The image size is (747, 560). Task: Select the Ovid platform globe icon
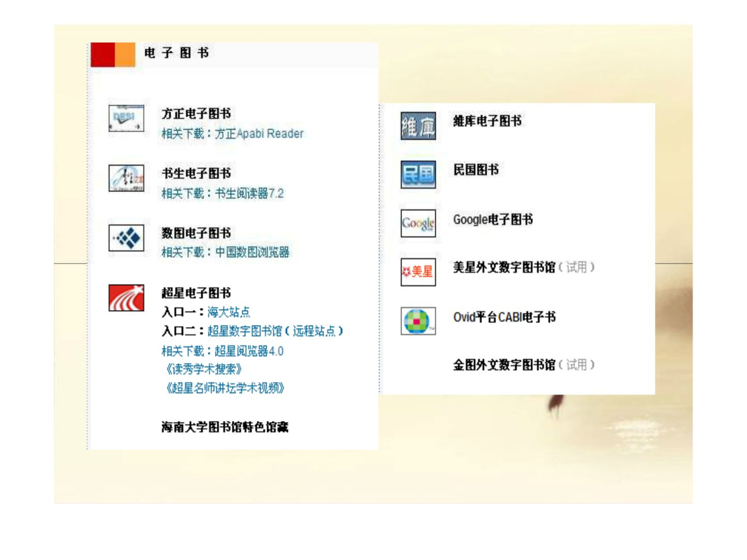click(x=418, y=321)
